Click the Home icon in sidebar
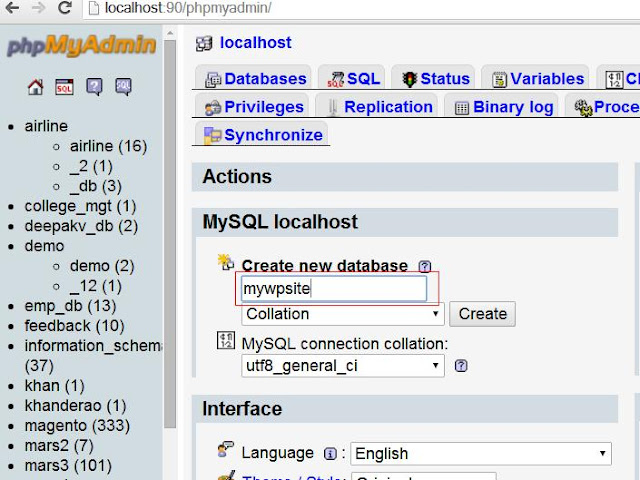The height and width of the screenshot is (480, 640). coord(35,87)
